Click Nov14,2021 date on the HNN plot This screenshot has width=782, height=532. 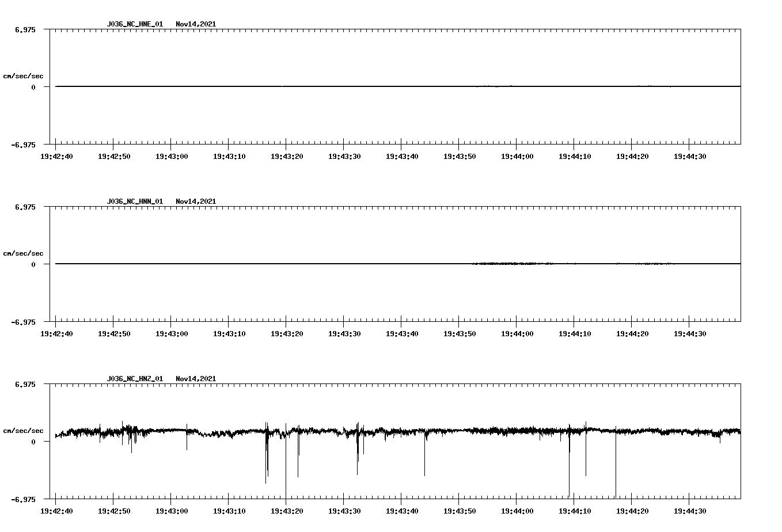click(x=196, y=202)
